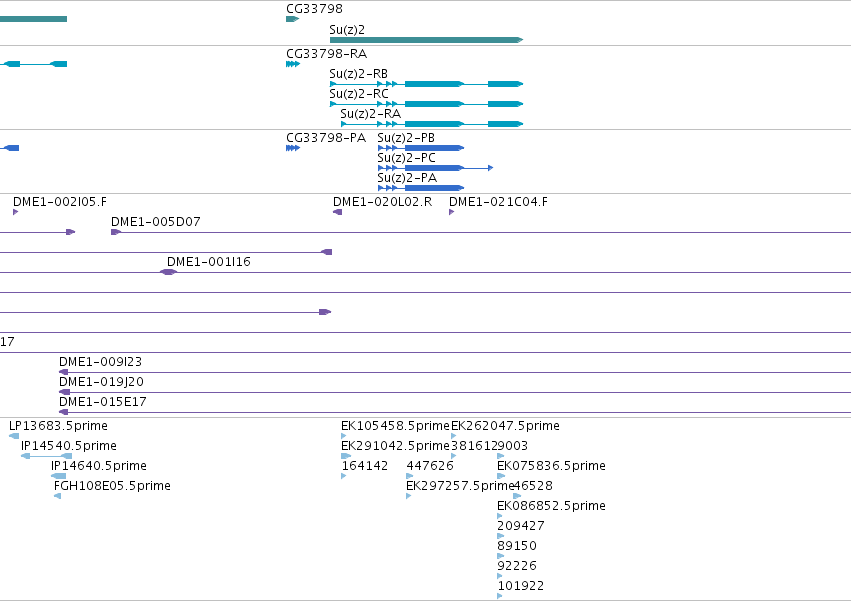Click the 209427 EST label
Viewport: 851px width, 601px height.
520,526
